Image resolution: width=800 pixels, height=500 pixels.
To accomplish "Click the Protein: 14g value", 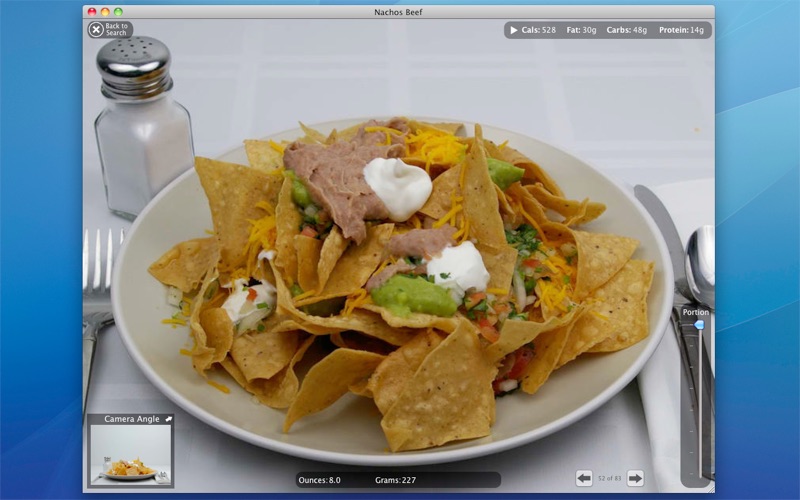I will [x=681, y=30].
